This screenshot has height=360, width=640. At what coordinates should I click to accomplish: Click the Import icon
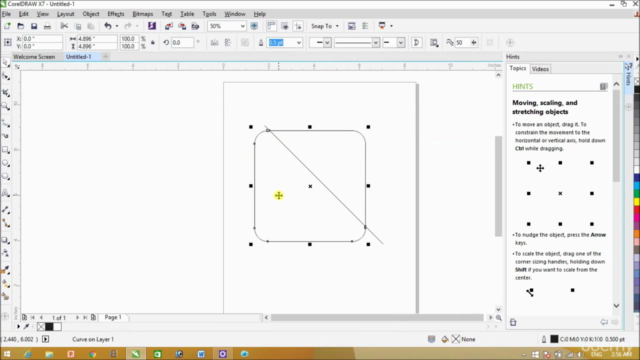pos(169,26)
